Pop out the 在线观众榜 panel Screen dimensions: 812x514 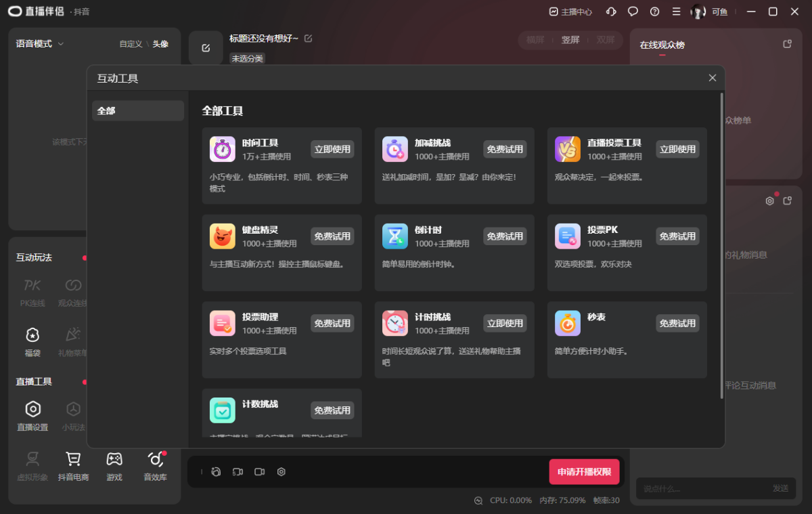(x=787, y=44)
